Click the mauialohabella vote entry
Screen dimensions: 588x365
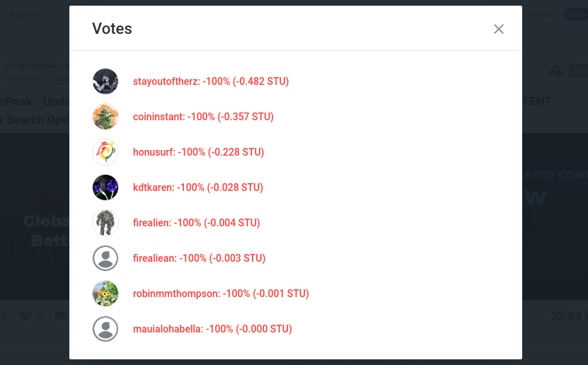pos(212,329)
